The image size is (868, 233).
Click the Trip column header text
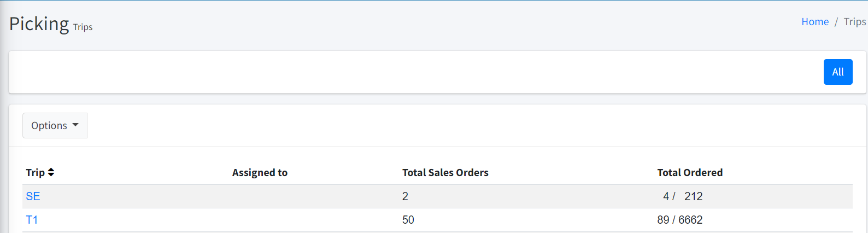click(35, 173)
